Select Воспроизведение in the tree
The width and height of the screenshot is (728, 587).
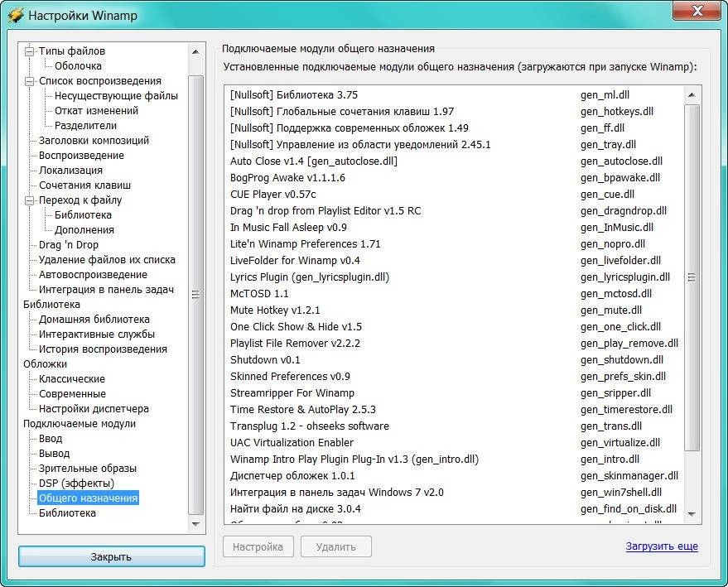coord(81,155)
